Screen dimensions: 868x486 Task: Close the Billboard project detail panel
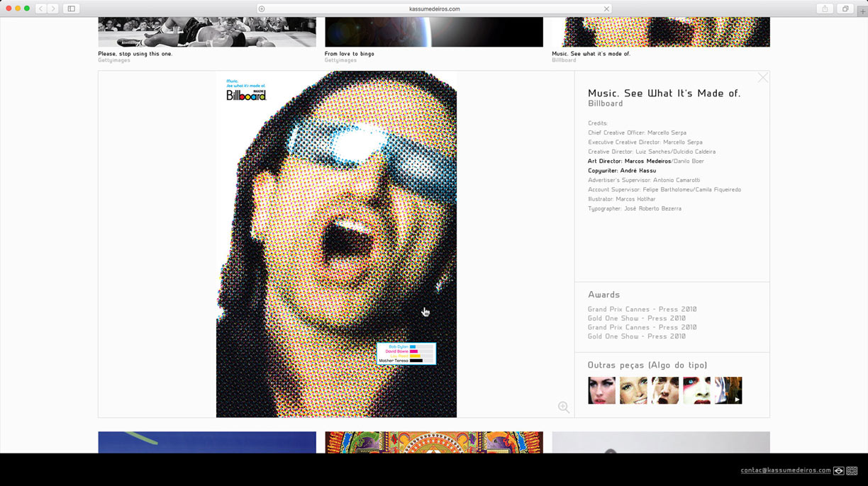click(x=763, y=77)
